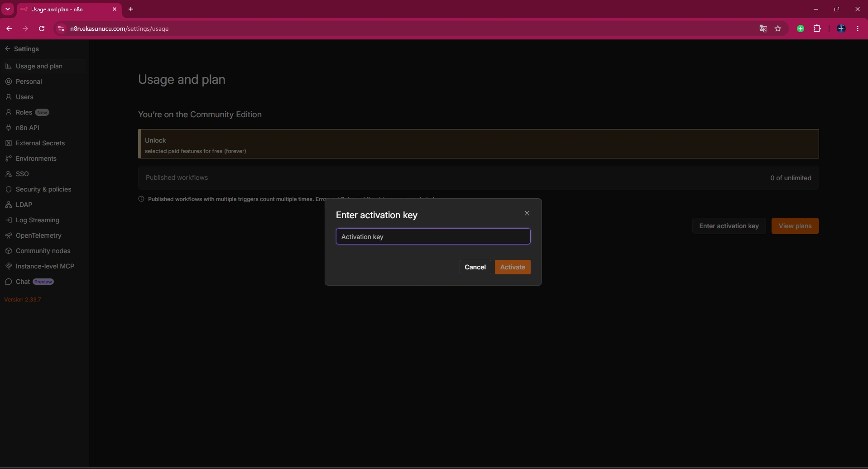Open Instance-level MCP settings

coord(43,266)
